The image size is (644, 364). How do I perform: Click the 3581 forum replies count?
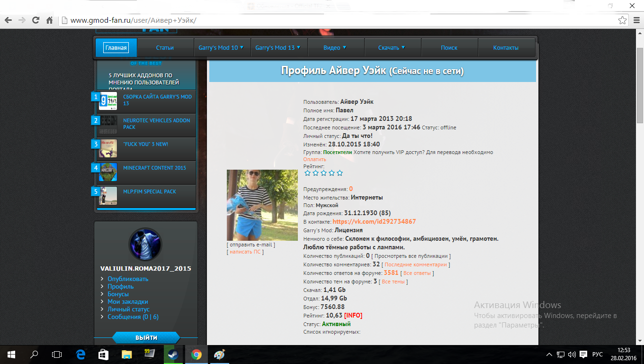click(x=391, y=273)
